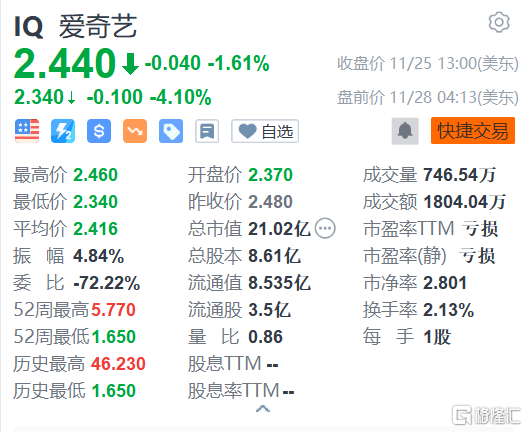Click the blue price tag icon
The image size is (527, 432).
171,131
